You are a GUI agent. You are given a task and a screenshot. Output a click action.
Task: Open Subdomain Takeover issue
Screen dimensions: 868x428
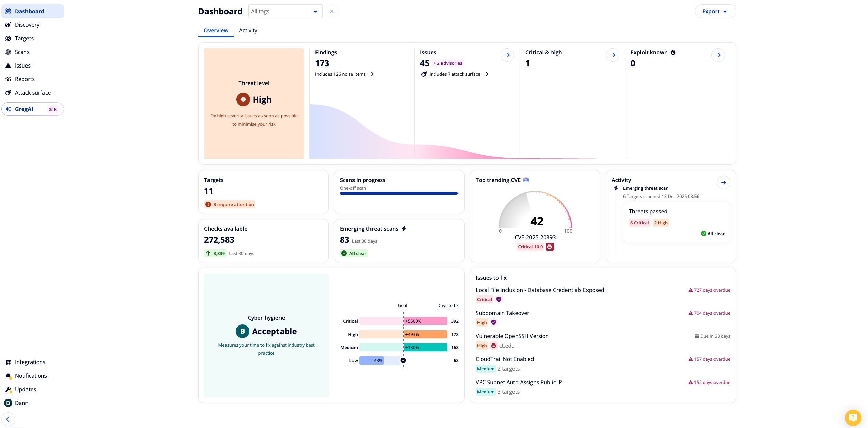tap(502, 313)
